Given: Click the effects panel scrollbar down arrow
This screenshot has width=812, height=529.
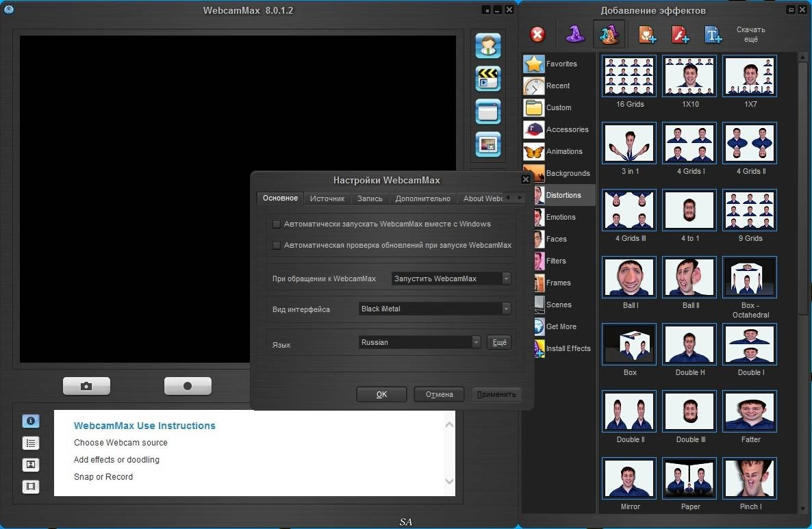Looking at the screenshot, I should (803, 509).
